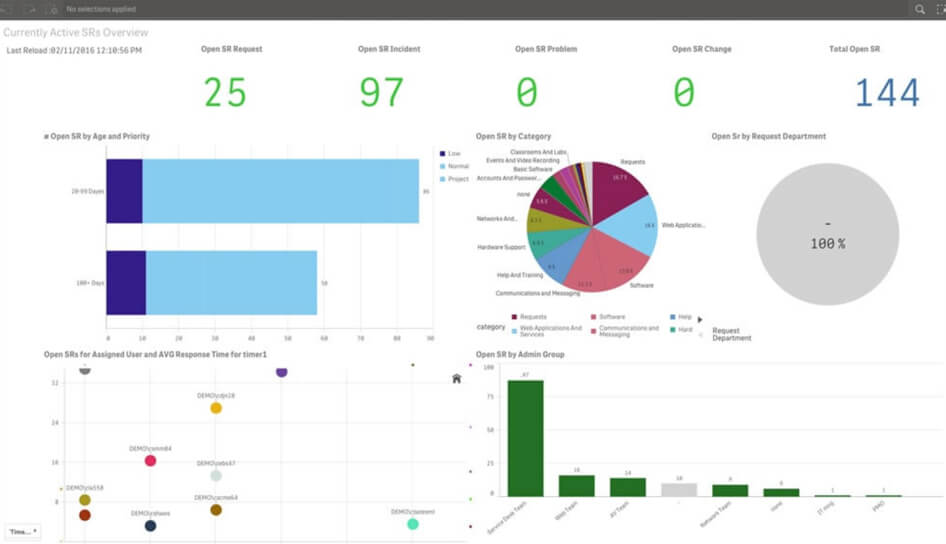Viewport: 946px width, 544px height.
Task: Click the step back selection icon
Action: click(7, 9)
